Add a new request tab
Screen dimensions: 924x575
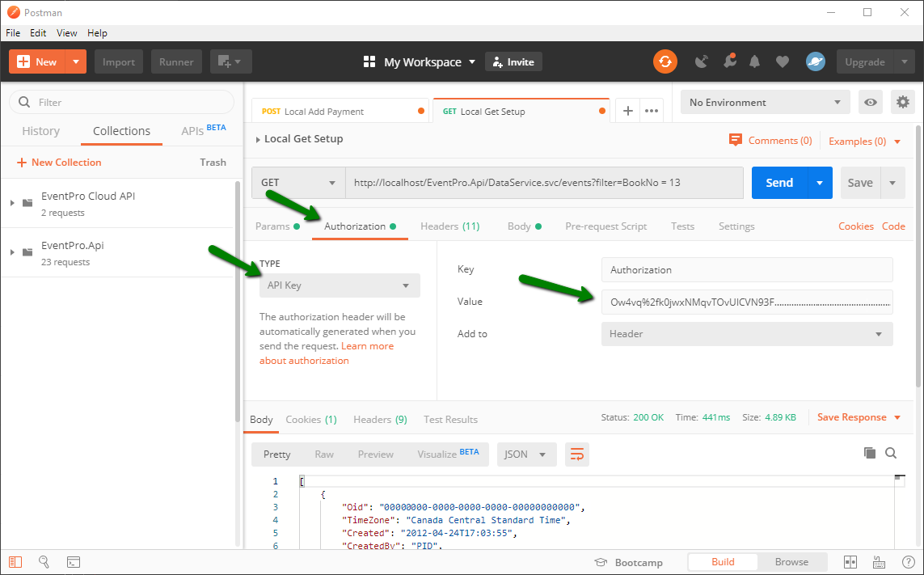628,111
